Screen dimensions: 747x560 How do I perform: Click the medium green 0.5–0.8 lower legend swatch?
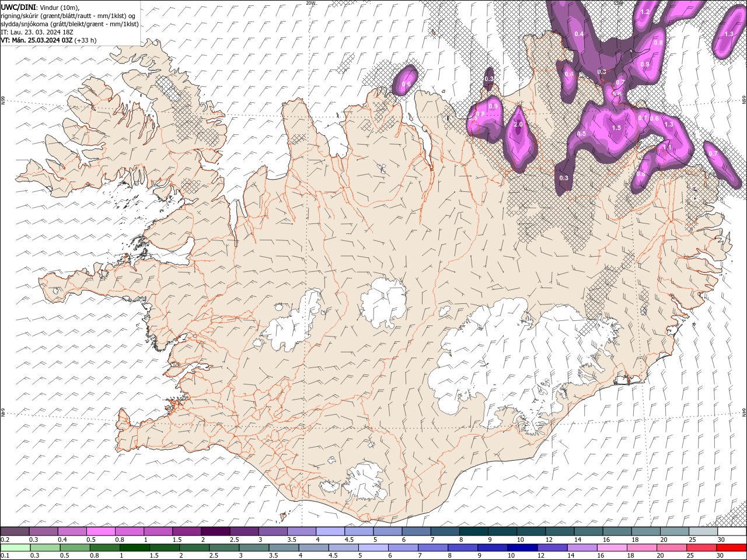pos(75,547)
